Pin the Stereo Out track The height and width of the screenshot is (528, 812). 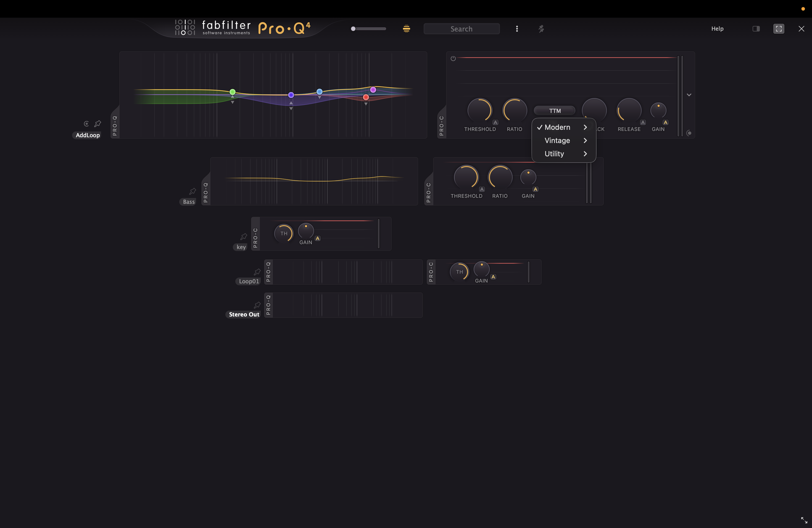tap(257, 305)
